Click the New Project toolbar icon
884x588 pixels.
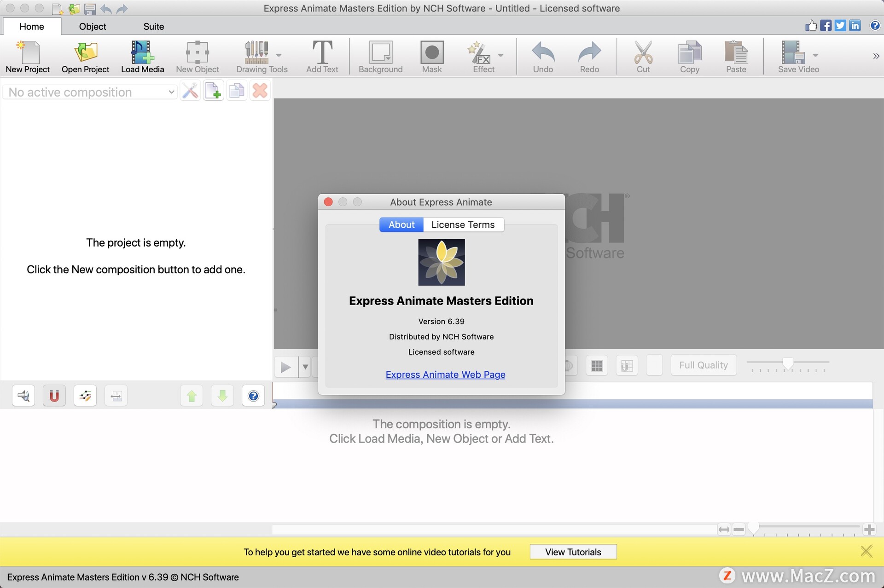tap(28, 57)
